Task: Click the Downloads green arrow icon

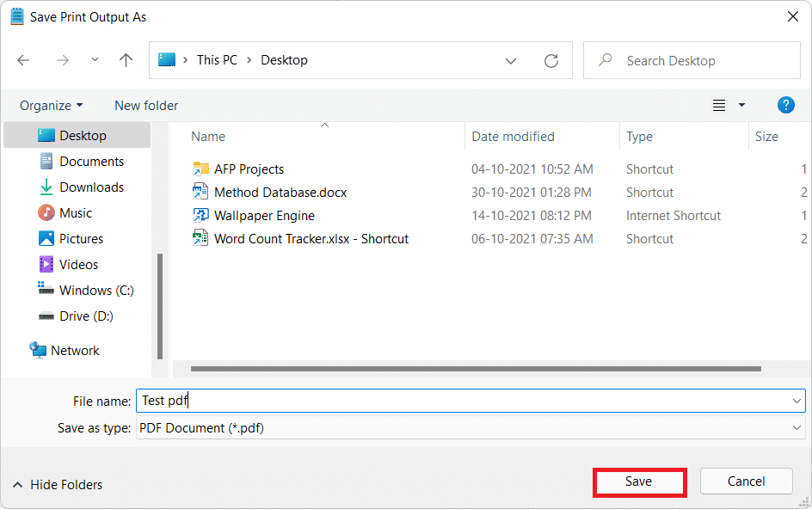Action: point(46,187)
